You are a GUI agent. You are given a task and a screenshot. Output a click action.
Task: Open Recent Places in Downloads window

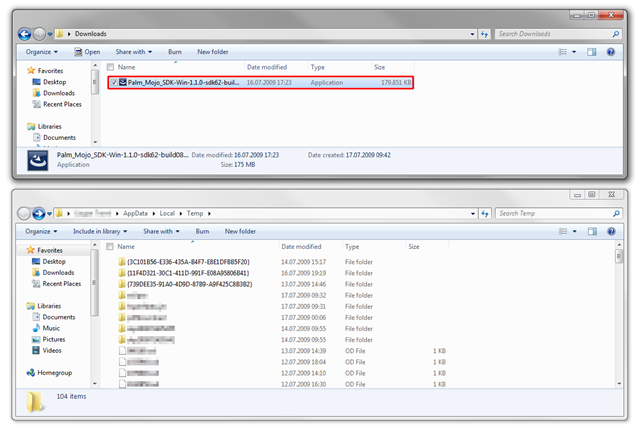(x=57, y=104)
